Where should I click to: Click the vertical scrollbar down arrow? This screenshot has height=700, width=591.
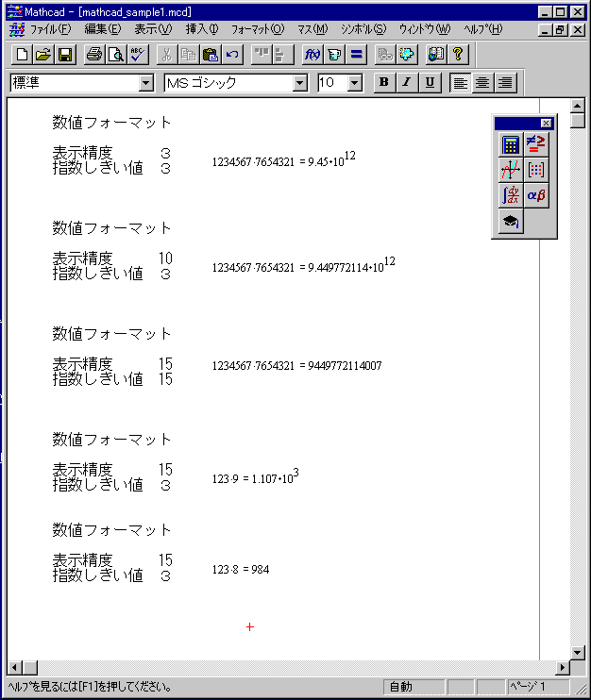click(579, 652)
